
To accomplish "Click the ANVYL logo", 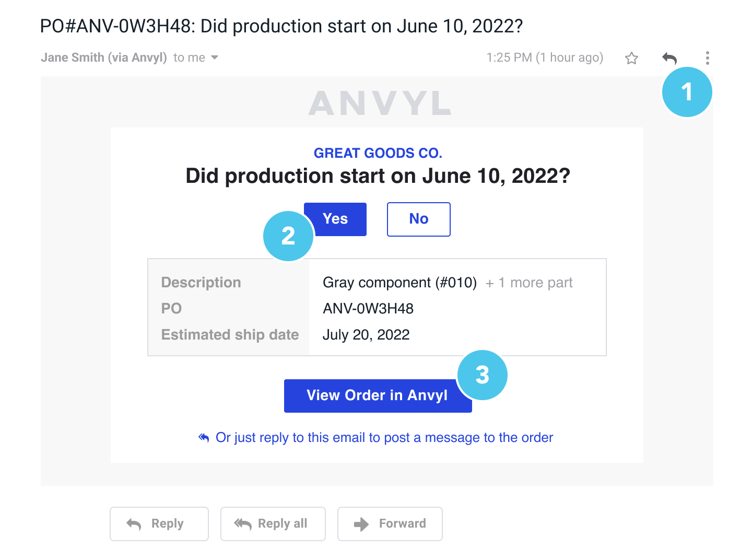I will click(x=380, y=103).
